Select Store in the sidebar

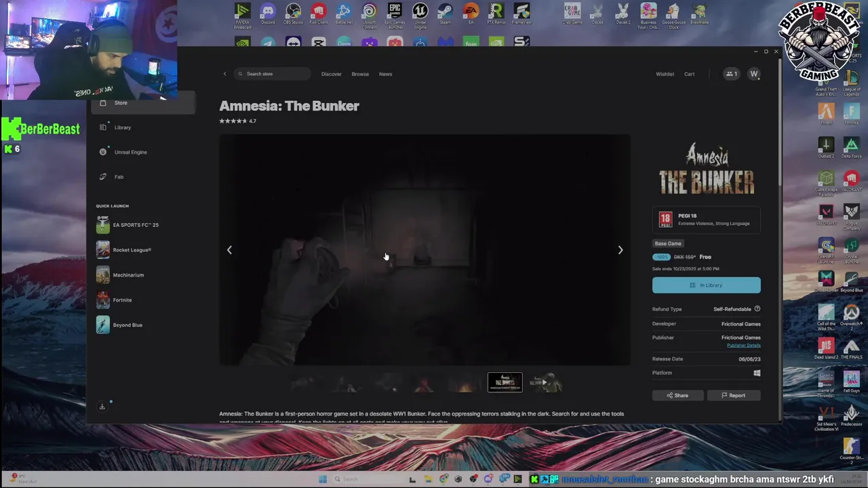pos(144,103)
